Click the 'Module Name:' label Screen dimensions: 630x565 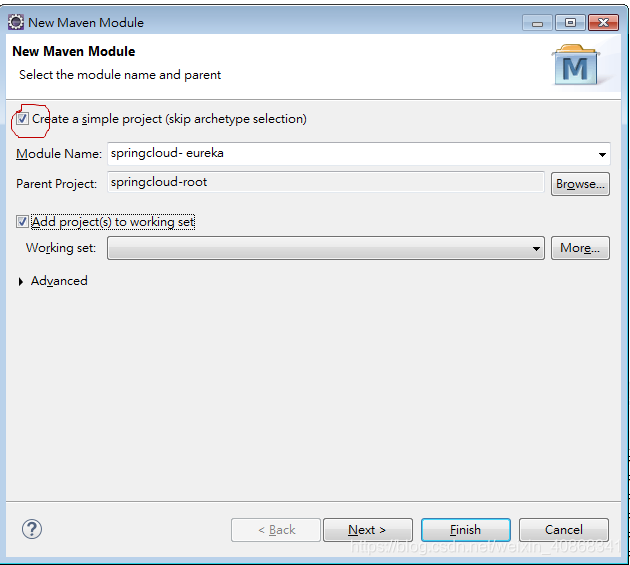coord(59,154)
